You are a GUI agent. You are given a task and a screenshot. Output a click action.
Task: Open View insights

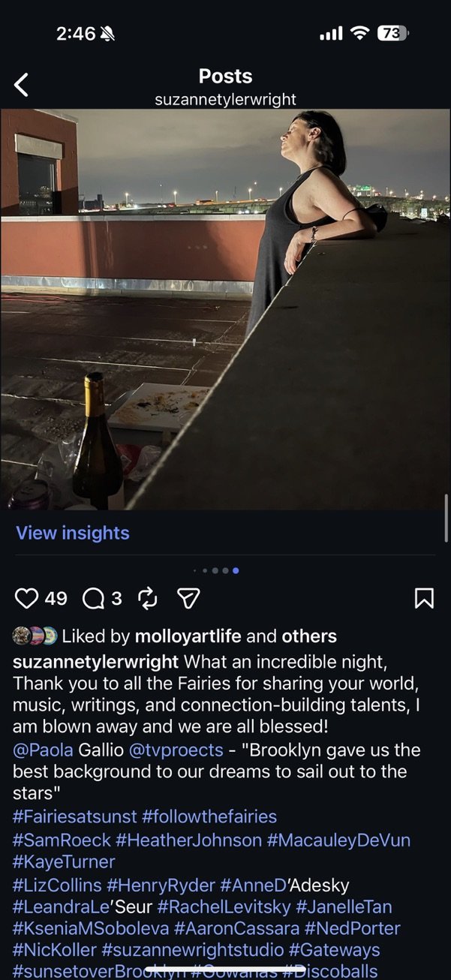click(73, 533)
